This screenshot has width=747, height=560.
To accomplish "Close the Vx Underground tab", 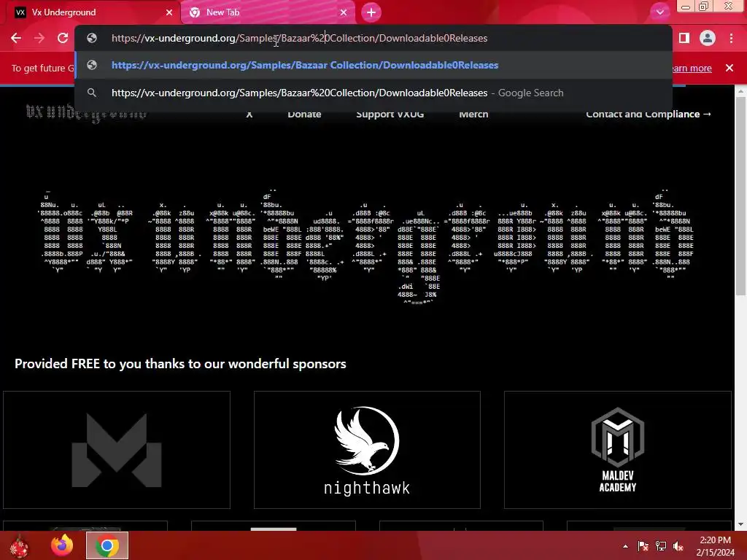I will 169,12.
